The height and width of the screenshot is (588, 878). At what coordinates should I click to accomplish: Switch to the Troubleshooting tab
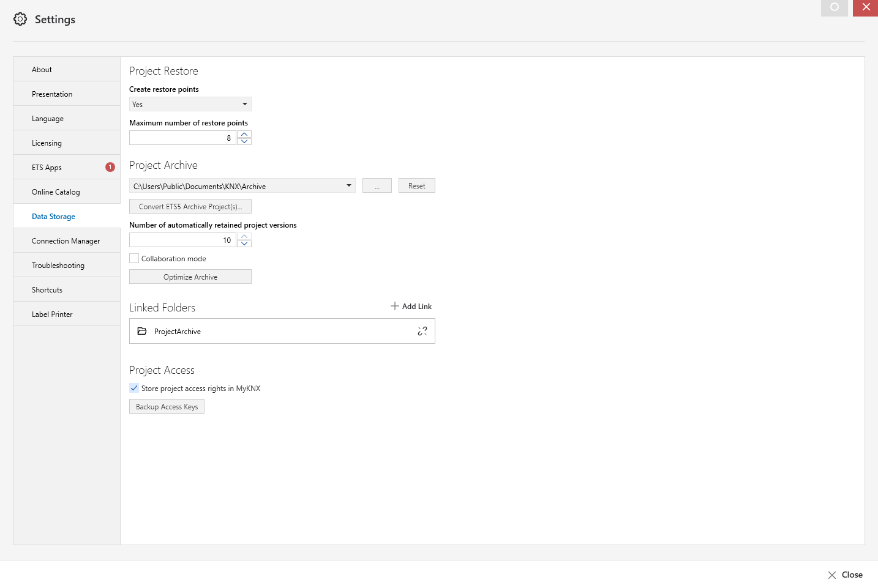click(x=58, y=265)
